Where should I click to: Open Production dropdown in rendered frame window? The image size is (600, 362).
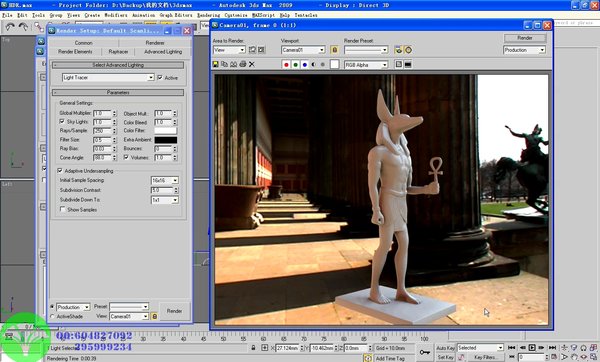524,50
